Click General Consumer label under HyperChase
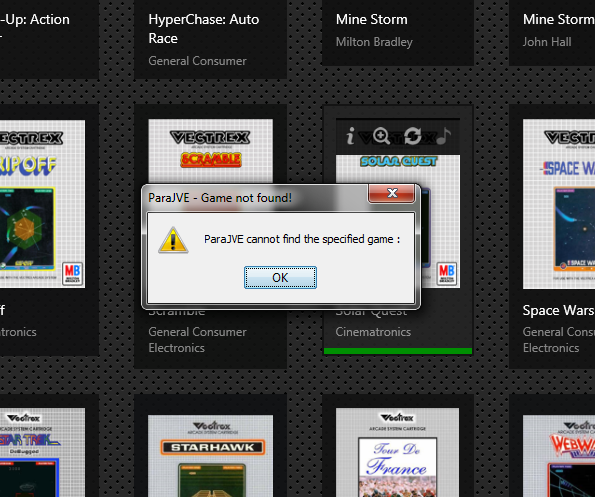 pyautogui.click(x=197, y=61)
